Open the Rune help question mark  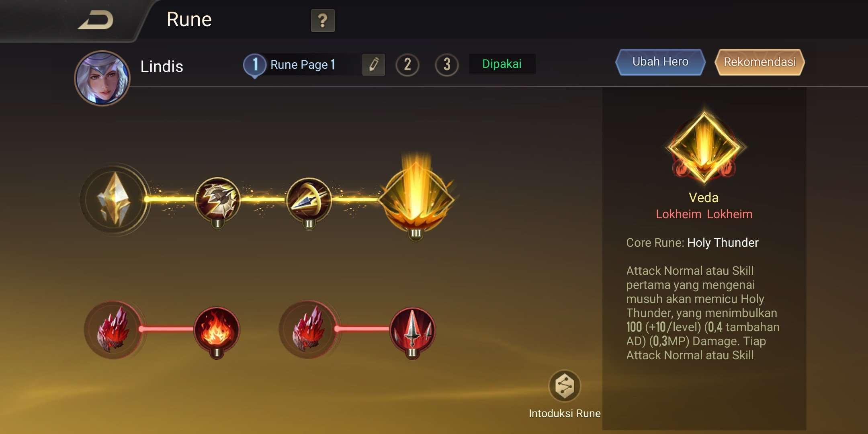coord(323,20)
